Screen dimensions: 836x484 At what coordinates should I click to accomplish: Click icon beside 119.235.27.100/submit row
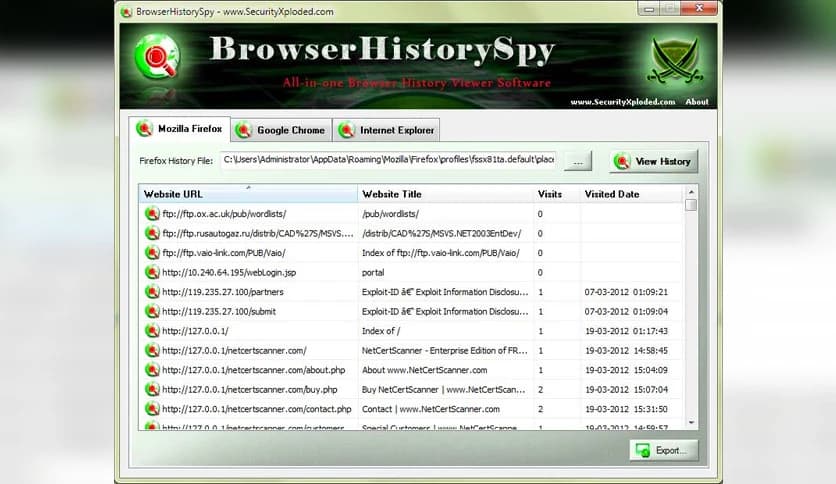coord(152,311)
